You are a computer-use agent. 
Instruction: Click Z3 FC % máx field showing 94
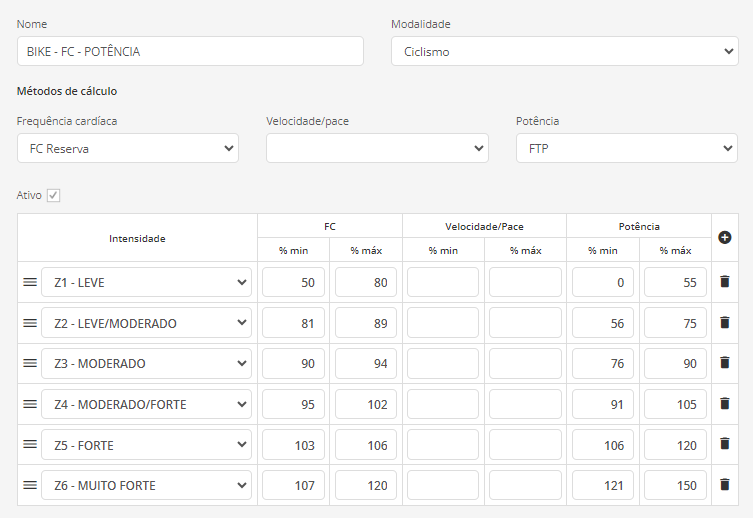coord(366,363)
